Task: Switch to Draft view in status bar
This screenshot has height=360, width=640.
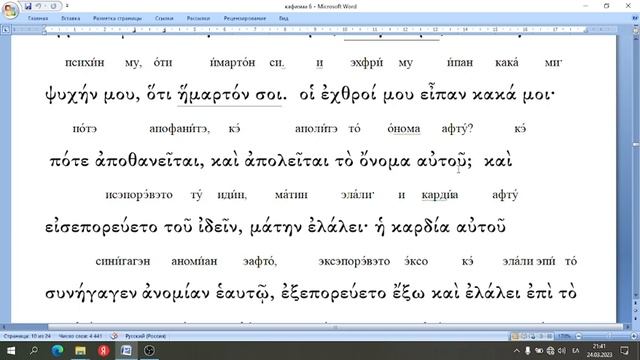Action: click(x=550, y=336)
